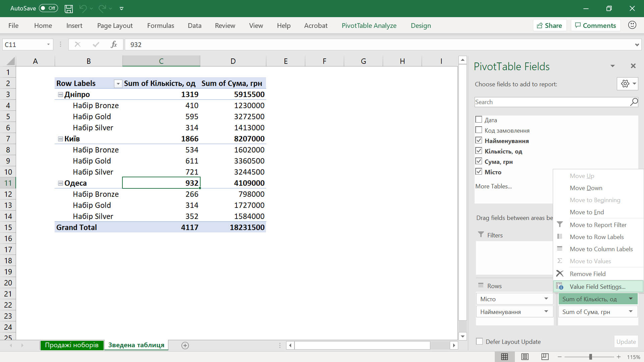Switch to Page Break Preview icon
Screen dimensions: 644x362
545,357
